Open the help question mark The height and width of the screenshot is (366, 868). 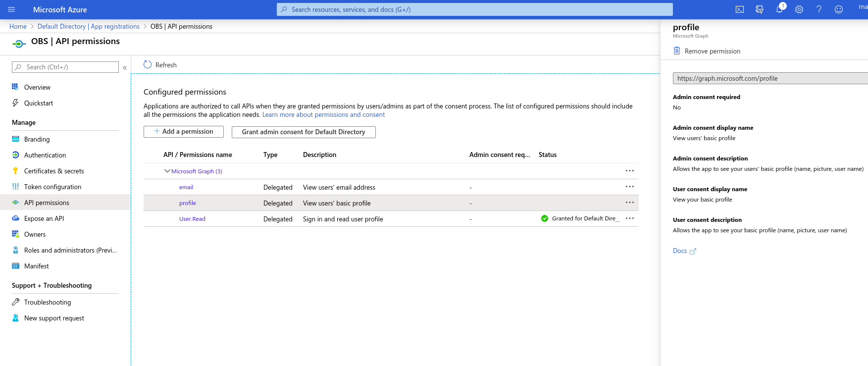819,9
